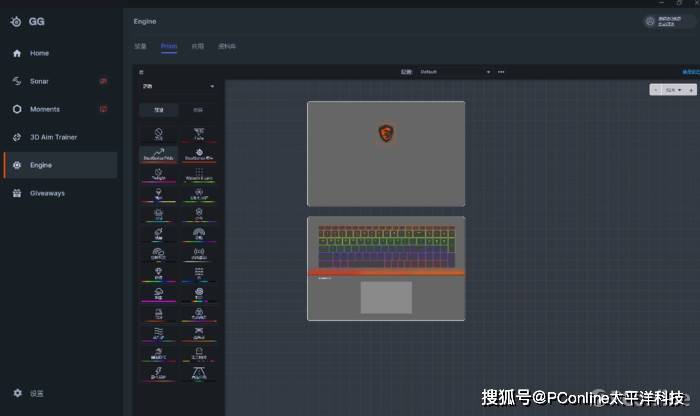This screenshot has width=700, height=416.
Task: Select the laptop keyboard lighting zone
Action: point(387,246)
